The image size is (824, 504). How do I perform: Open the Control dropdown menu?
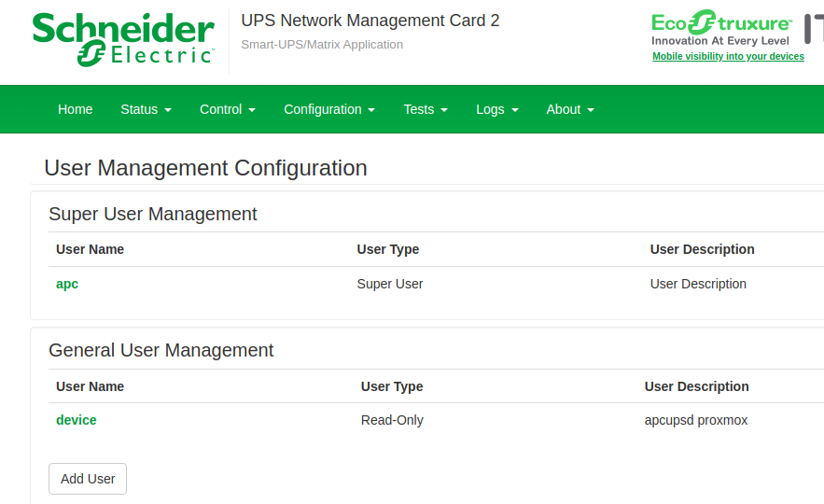(227, 109)
